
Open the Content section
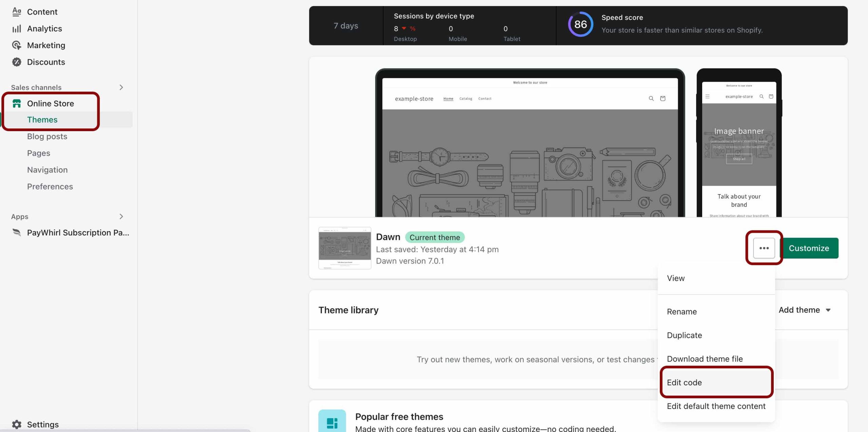[x=42, y=12]
